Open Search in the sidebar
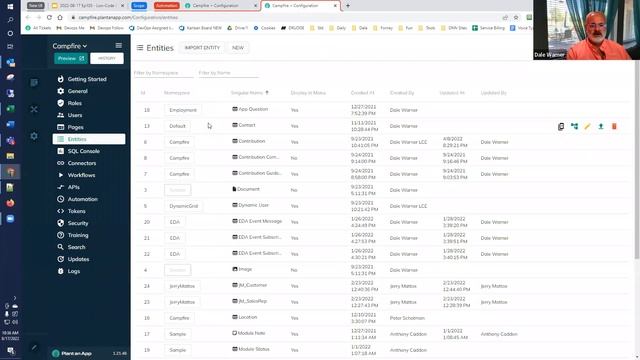640x360 pixels. tap(76, 247)
